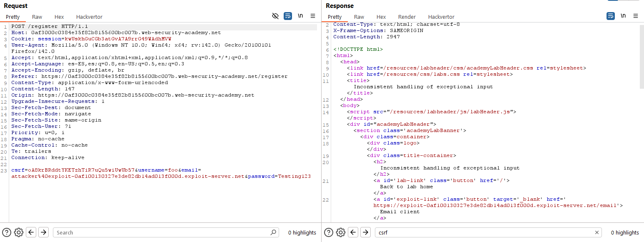
Task: Go to next search match in Request
Action: point(44,232)
